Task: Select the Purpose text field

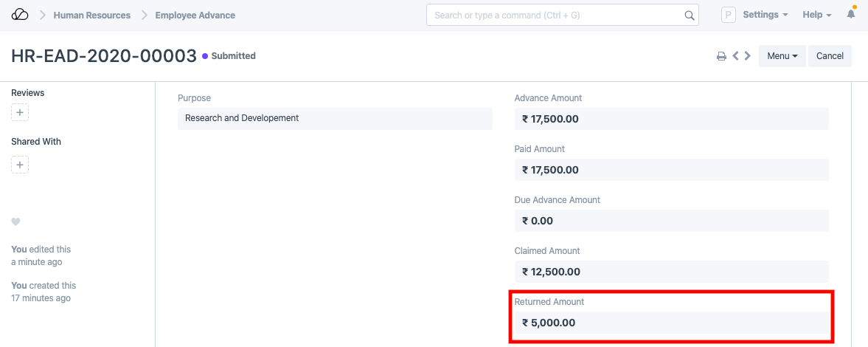Action: click(335, 118)
